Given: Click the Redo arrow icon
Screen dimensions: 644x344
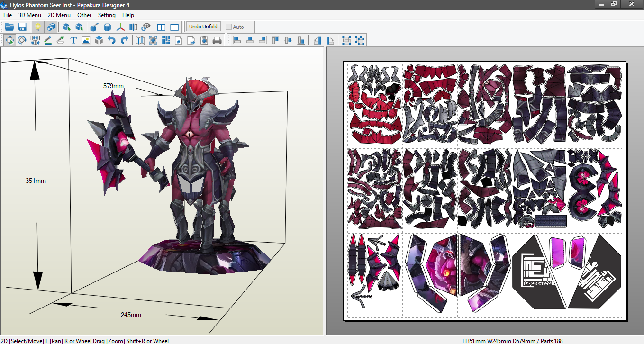Looking at the screenshot, I should coord(124,40).
